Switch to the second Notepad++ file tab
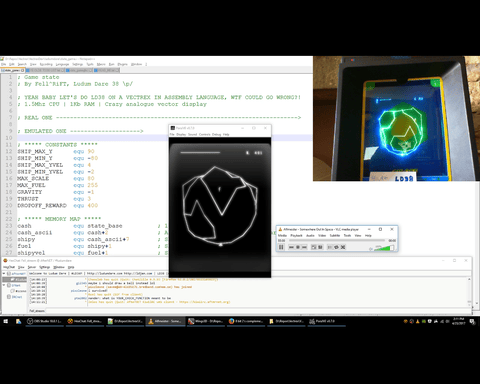The height and width of the screenshot is (384, 480). (x=45, y=70)
